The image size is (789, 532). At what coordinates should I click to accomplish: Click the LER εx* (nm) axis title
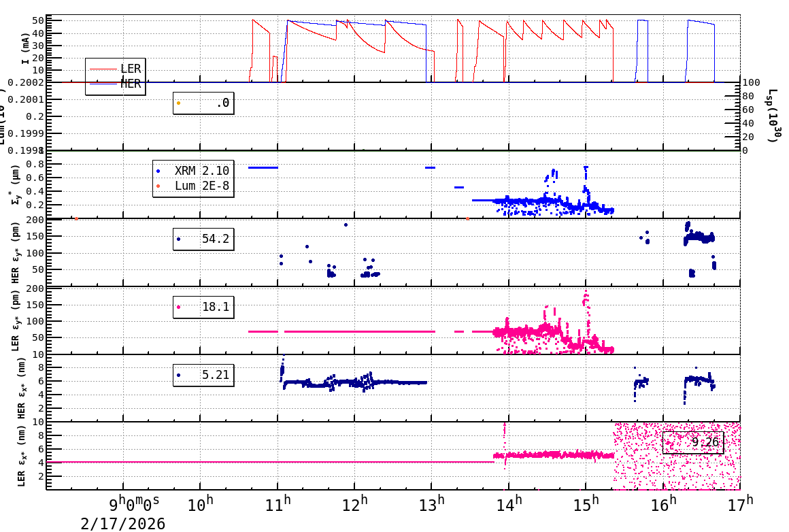pyautogui.click(x=21, y=456)
